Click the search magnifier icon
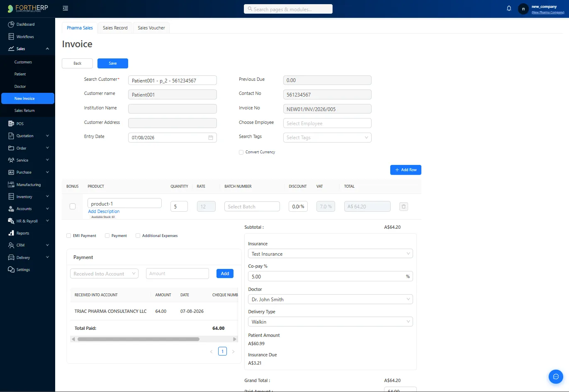Image resolution: width=569 pixels, height=392 pixels. [x=250, y=9]
